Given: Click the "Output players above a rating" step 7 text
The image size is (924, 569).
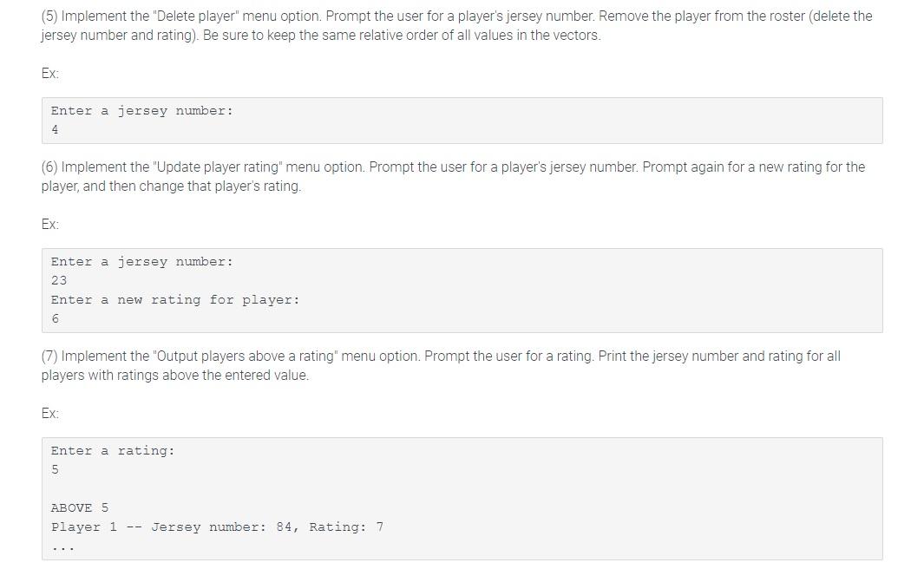Looking at the screenshot, I should click(x=441, y=356).
